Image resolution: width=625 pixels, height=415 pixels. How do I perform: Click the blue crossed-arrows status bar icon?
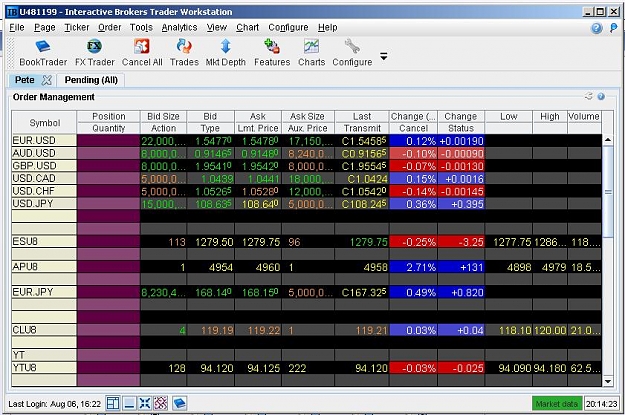click(145, 403)
